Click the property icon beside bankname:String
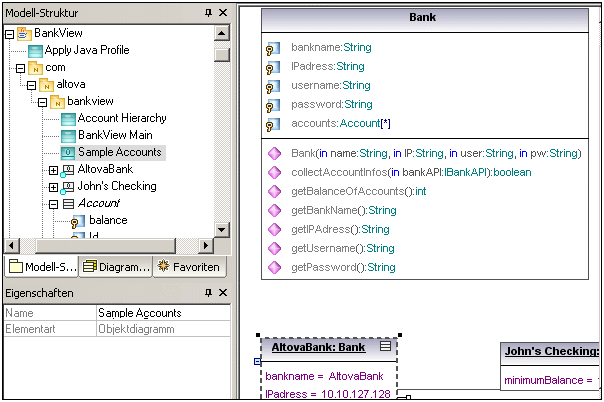The height and width of the screenshot is (402, 604). coord(271,48)
